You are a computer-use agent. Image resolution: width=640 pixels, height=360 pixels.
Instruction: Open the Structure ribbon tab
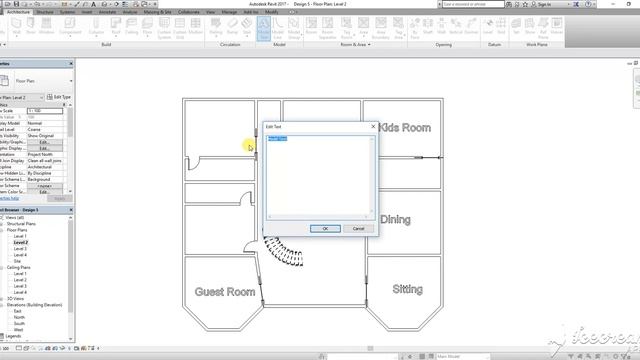tap(45, 12)
